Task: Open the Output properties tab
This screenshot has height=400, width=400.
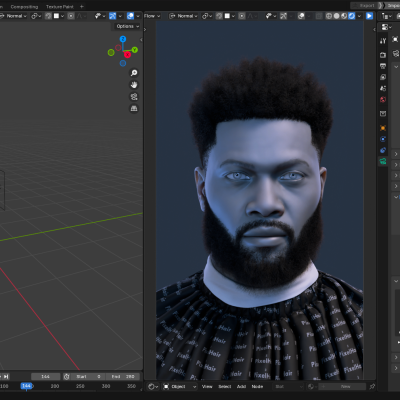Action: [383, 66]
